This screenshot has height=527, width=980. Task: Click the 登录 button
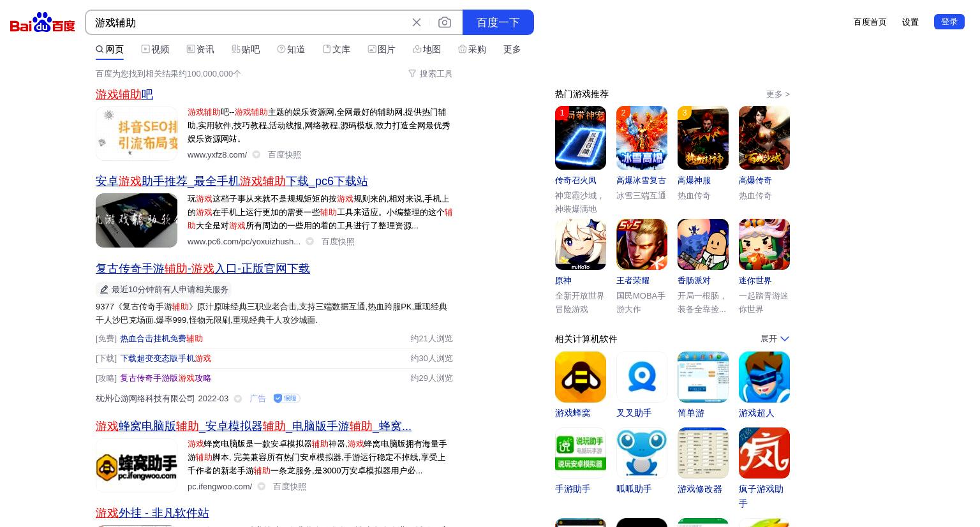(949, 22)
